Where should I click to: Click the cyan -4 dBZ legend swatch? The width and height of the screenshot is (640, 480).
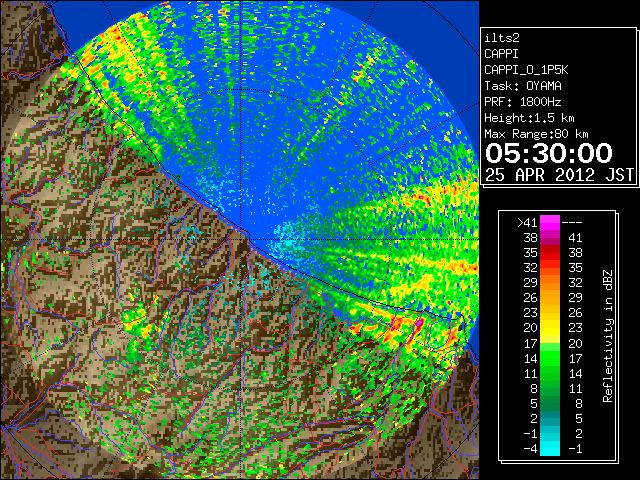click(550, 449)
